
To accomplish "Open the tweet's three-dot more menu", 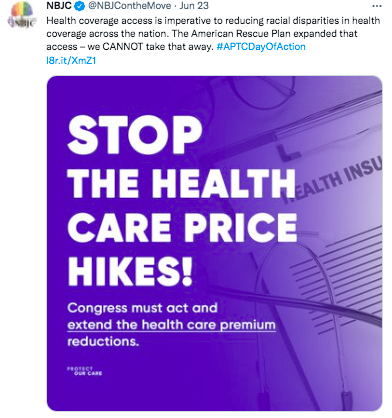I will pos(377,6).
